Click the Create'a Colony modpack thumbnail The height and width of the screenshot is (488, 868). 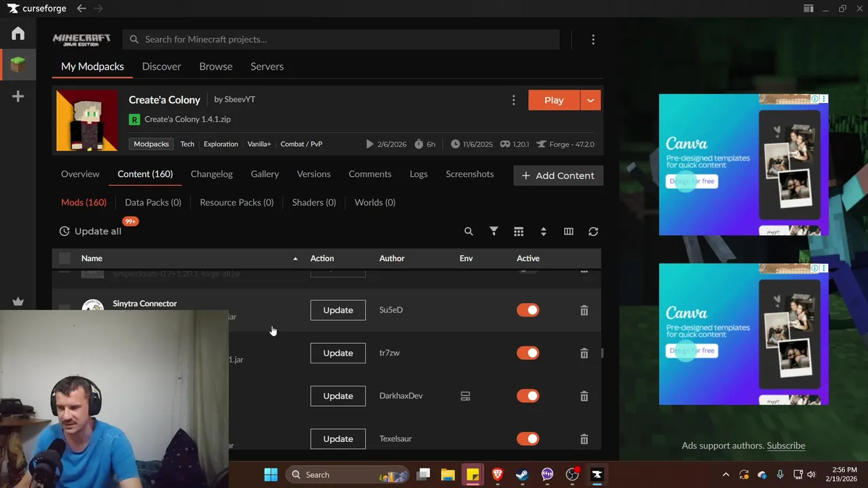click(x=87, y=120)
